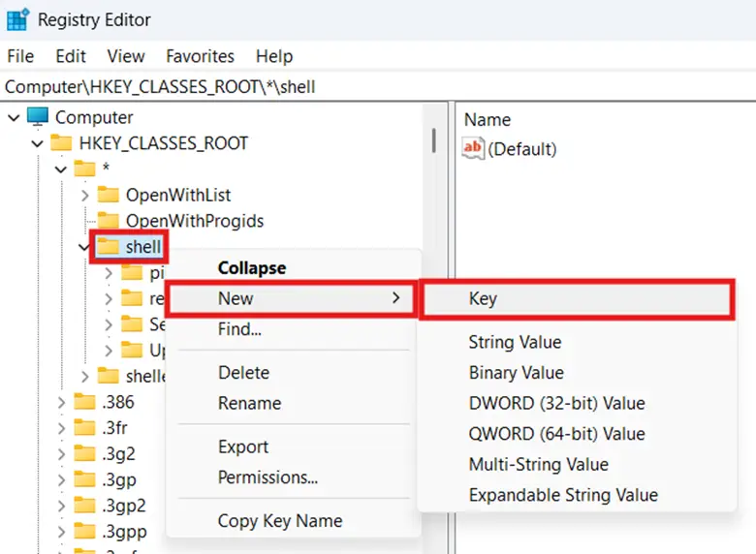The height and width of the screenshot is (554, 756).
Task: Click the OpenWithList folder icon
Action: click(x=108, y=195)
